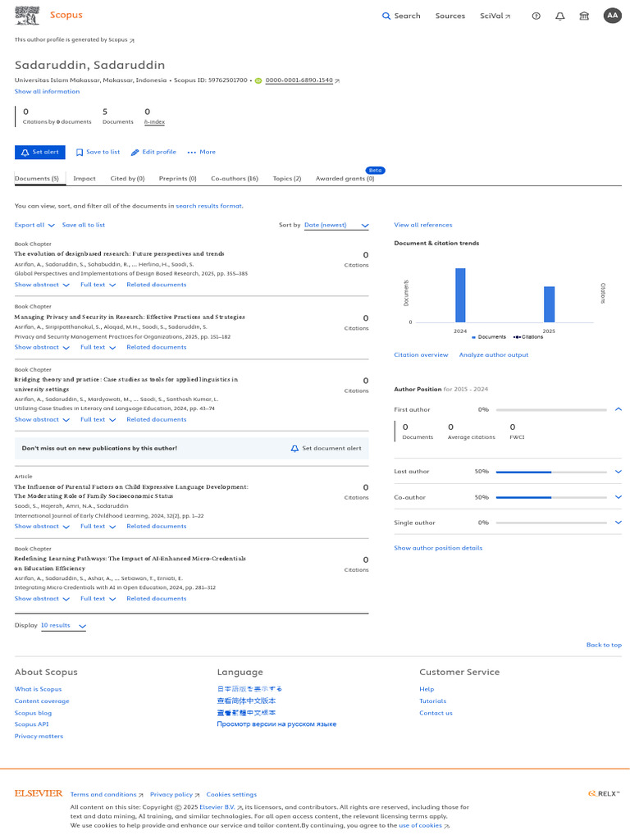Open Scopus API footer link

pos(32,724)
